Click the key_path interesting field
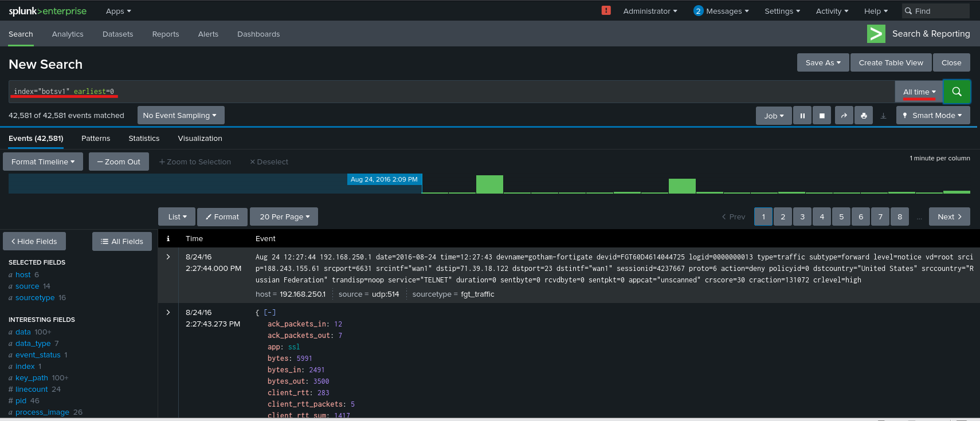The width and height of the screenshot is (980, 421). point(32,377)
